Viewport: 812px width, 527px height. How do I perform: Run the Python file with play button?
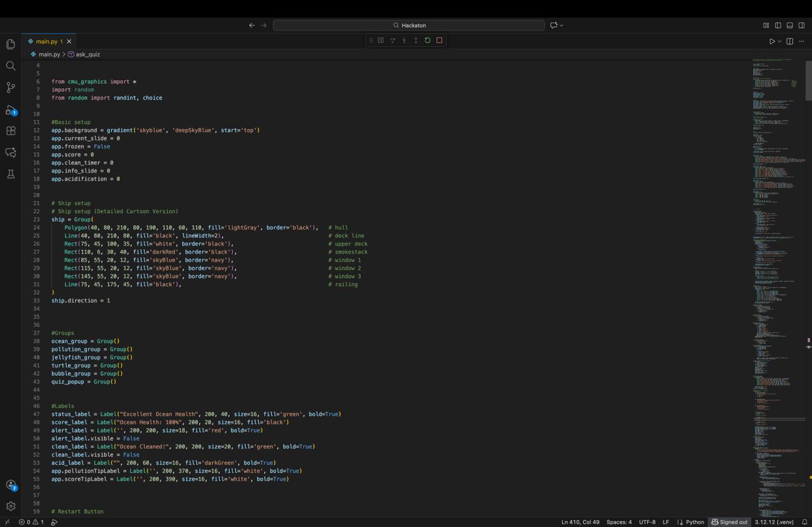click(772, 41)
